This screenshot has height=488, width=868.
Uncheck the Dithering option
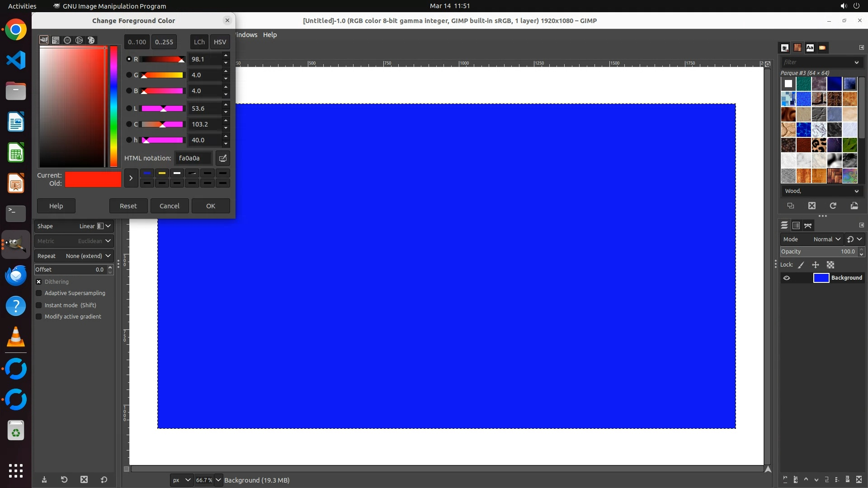(x=39, y=282)
